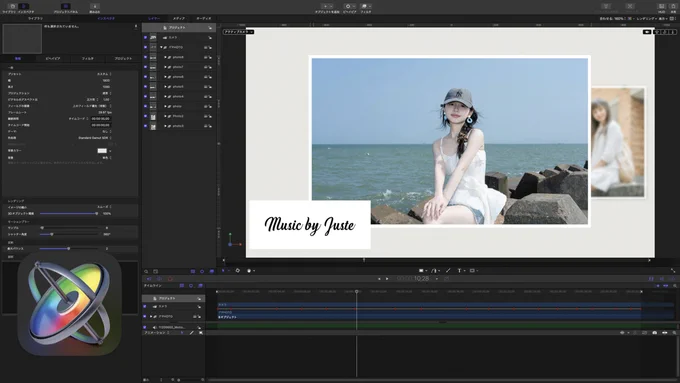This screenshot has height=383, width=680.
Task: Switch to the Audio tab
Action: click(x=203, y=19)
